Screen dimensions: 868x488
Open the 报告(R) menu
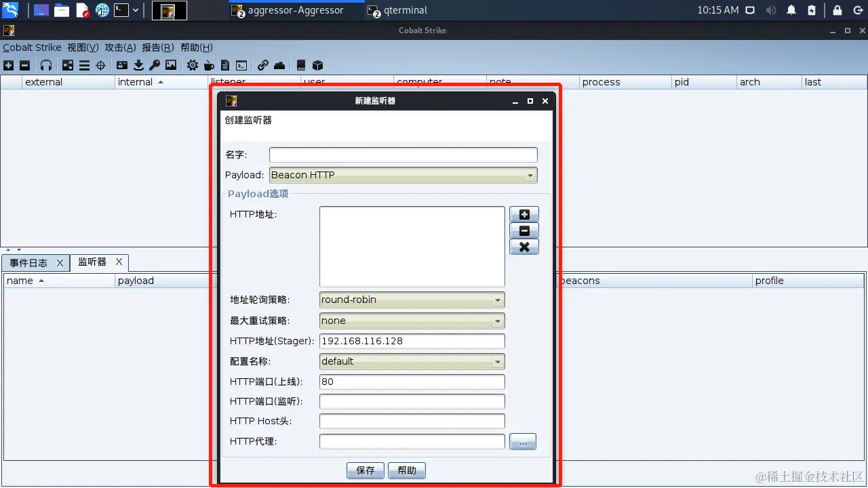coord(158,47)
